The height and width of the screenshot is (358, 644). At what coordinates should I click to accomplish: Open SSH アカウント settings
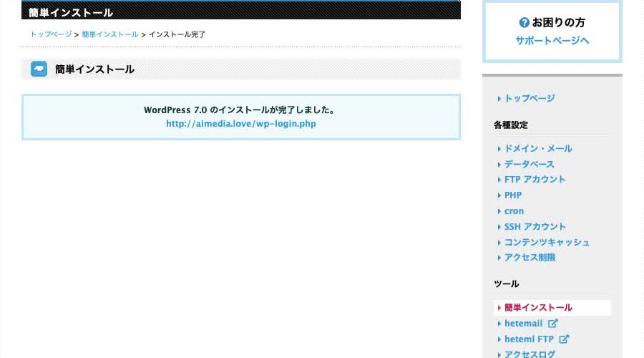pos(535,226)
